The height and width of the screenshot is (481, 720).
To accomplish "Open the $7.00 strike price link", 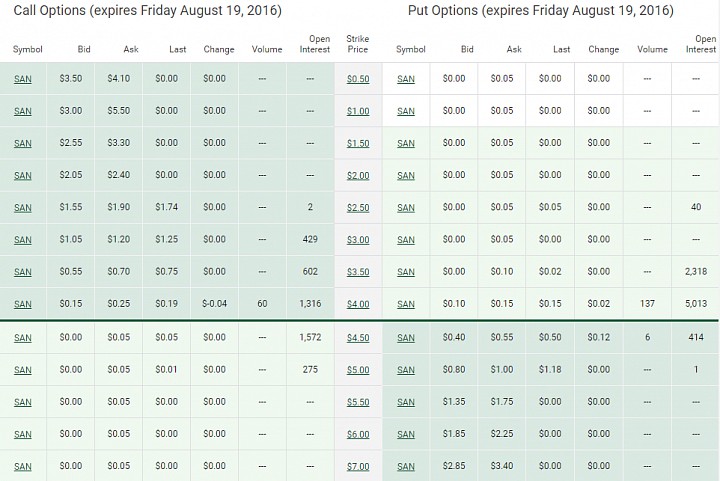I will (358, 466).
